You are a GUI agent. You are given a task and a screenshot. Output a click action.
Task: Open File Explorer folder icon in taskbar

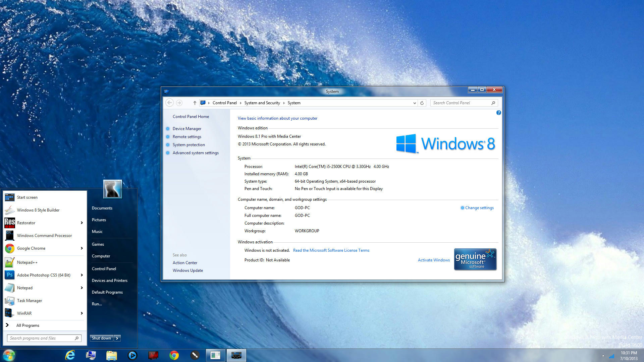pos(111,355)
